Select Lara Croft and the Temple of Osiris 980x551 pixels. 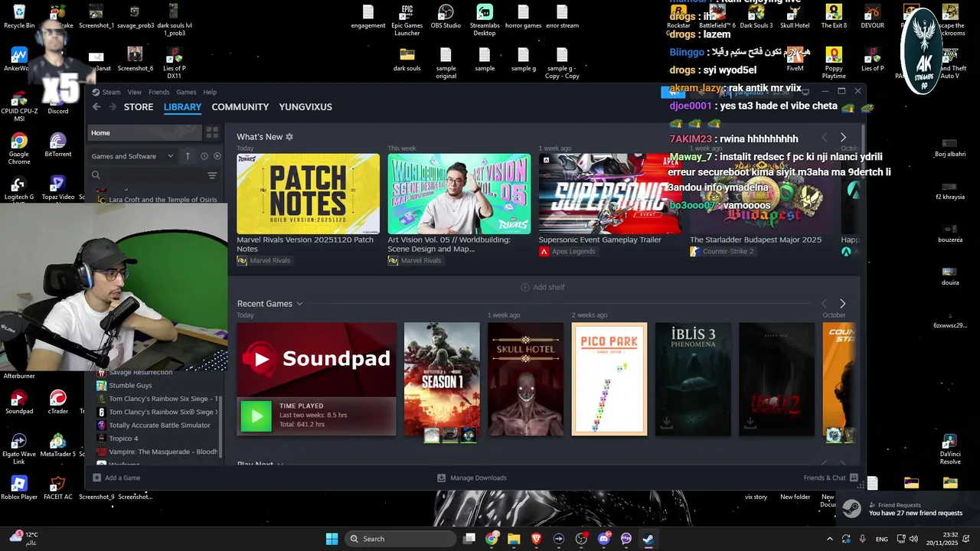coord(158,200)
